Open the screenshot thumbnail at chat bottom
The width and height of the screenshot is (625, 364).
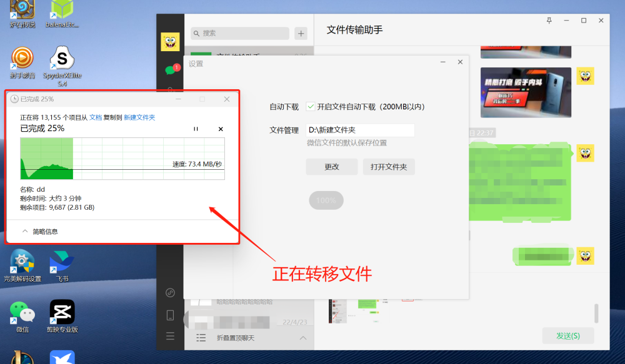click(x=353, y=311)
